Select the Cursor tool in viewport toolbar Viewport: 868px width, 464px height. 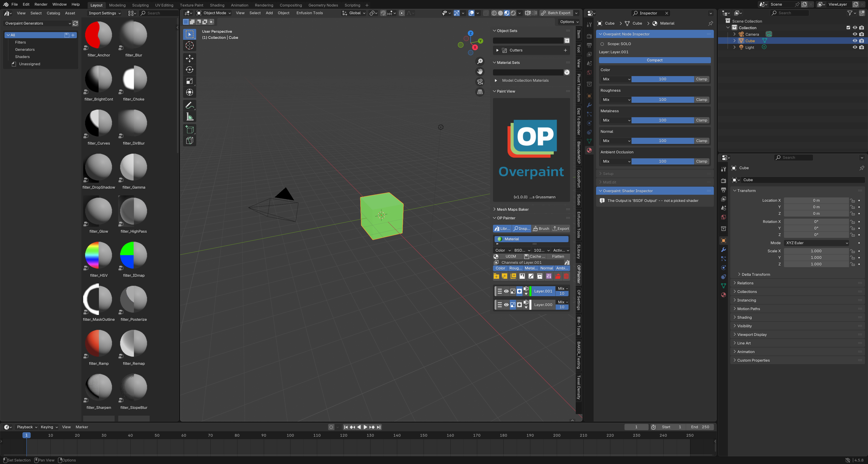(190, 46)
